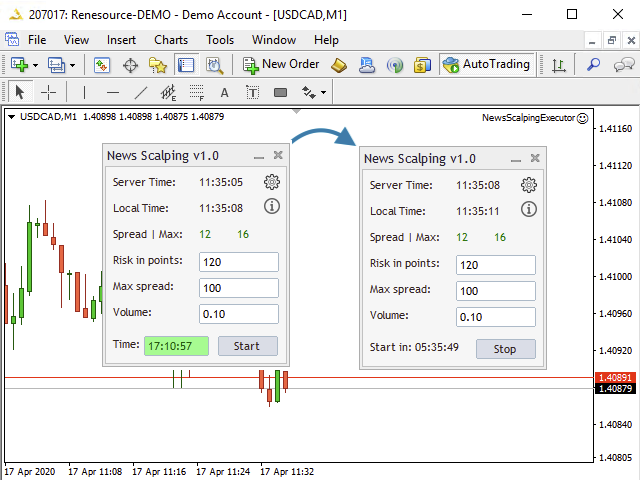Open settings gear in right News Scalping panel

coord(529,185)
